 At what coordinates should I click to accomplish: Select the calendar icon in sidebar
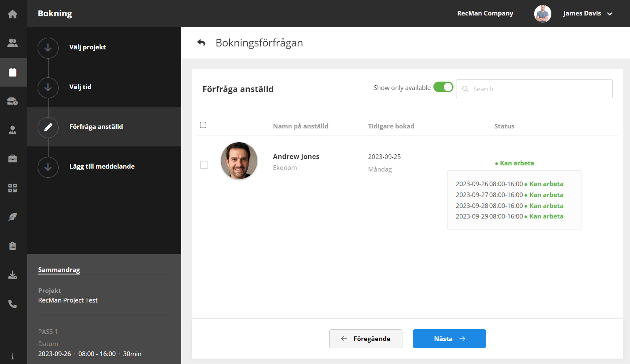[x=13, y=72]
